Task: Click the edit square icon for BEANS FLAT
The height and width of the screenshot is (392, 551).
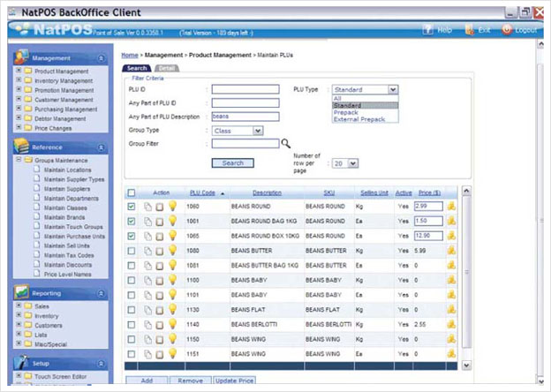Action: point(160,310)
